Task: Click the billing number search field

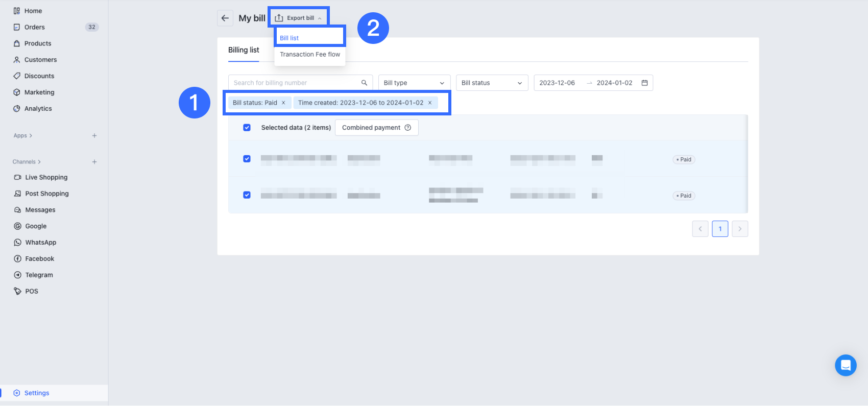Action: pos(300,83)
